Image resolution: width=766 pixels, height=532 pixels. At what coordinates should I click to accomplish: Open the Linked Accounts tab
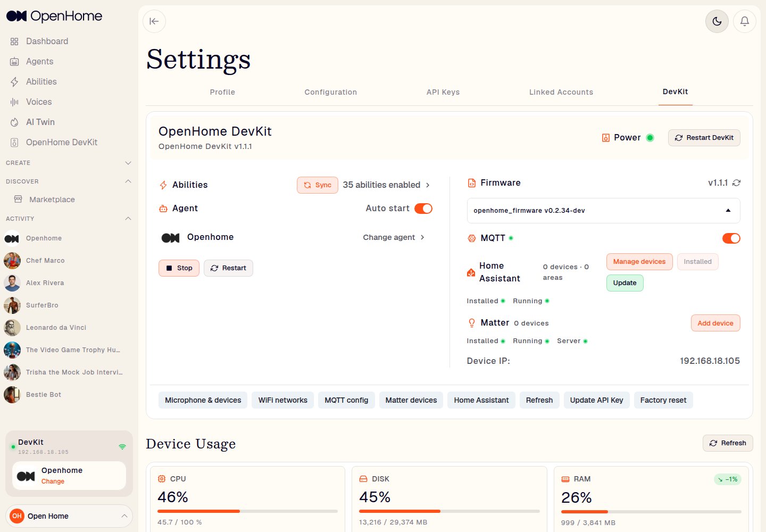pos(561,92)
